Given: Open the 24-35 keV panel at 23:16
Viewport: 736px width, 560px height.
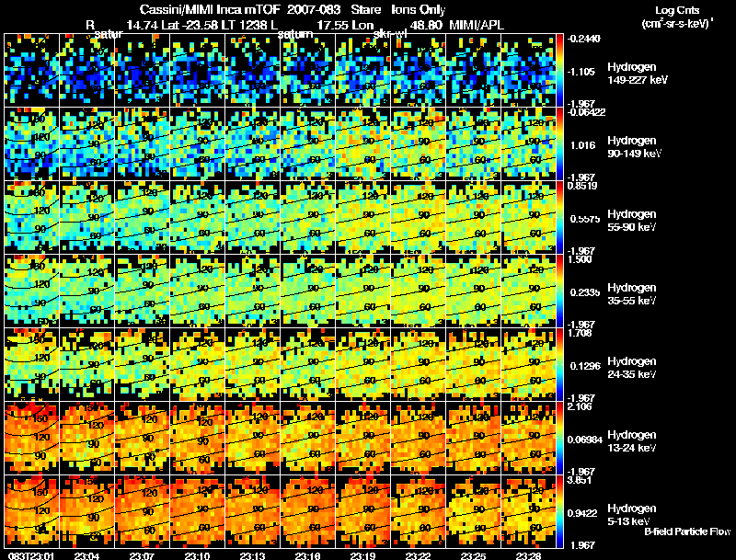Looking at the screenshot, I should (x=307, y=364).
